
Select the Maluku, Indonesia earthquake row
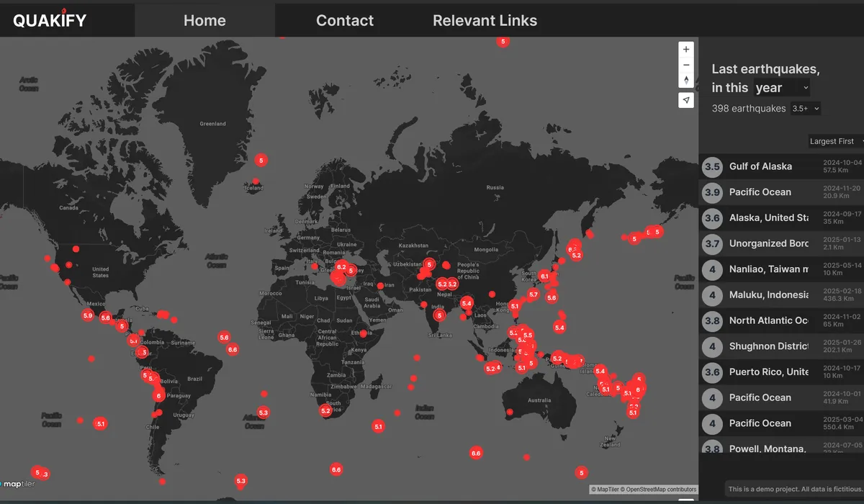point(781,295)
